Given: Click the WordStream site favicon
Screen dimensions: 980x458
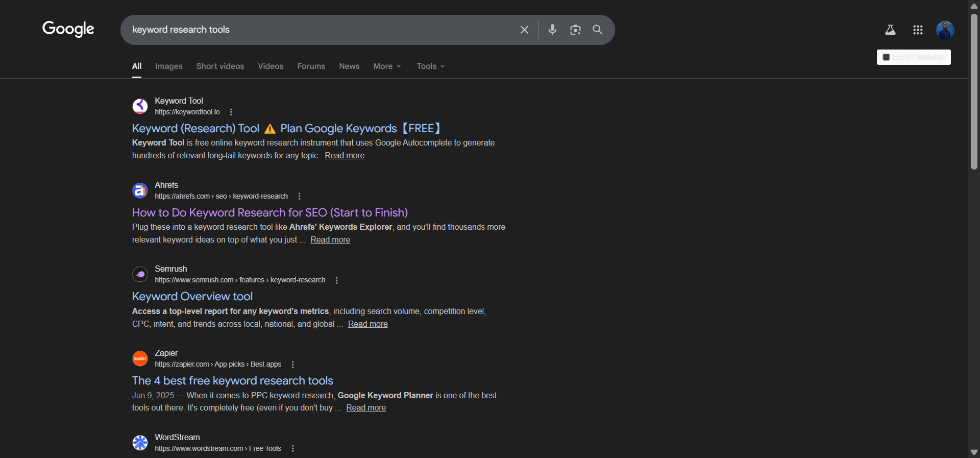Looking at the screenshot, I should click(x=140, y=443).
